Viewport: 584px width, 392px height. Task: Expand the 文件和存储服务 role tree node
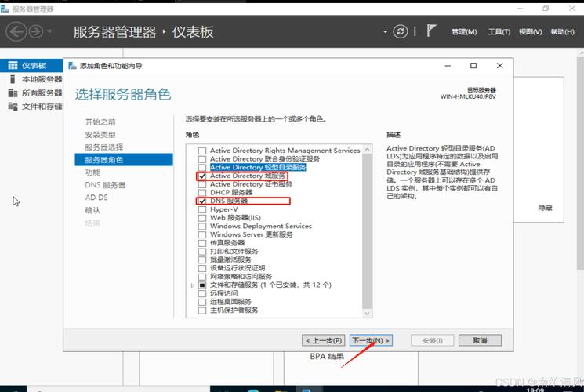(x=192, y=285)
